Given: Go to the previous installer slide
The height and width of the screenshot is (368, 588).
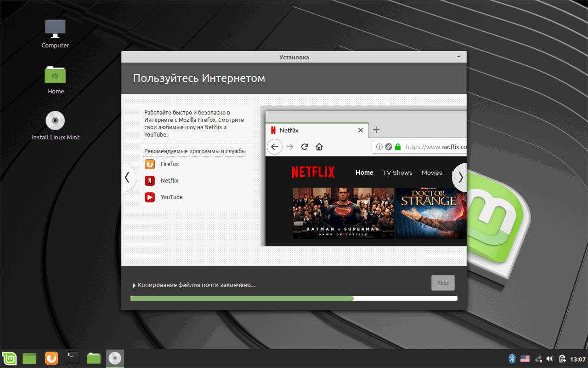Looking at the screenshot, I should tap(127, 178).
